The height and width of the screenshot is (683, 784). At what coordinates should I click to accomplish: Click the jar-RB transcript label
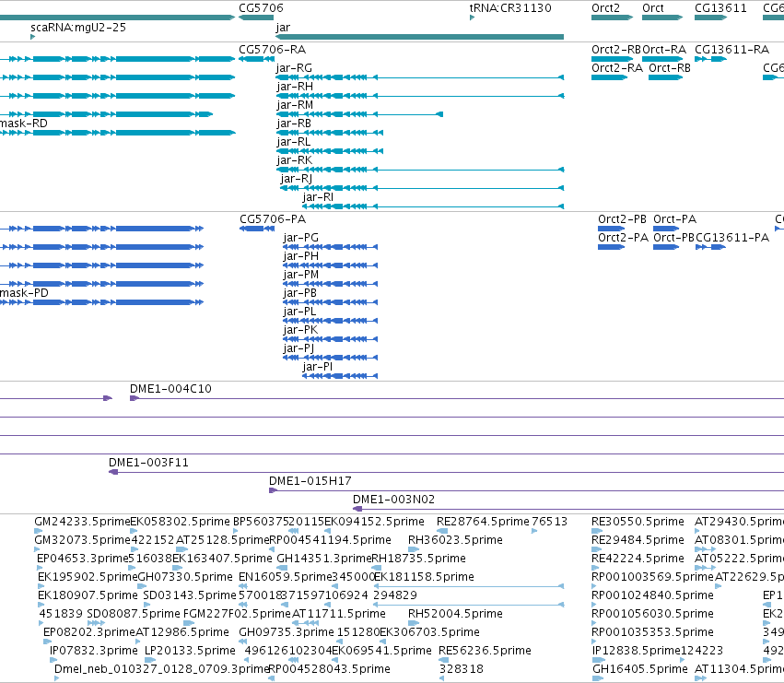(x=294, y=124)
